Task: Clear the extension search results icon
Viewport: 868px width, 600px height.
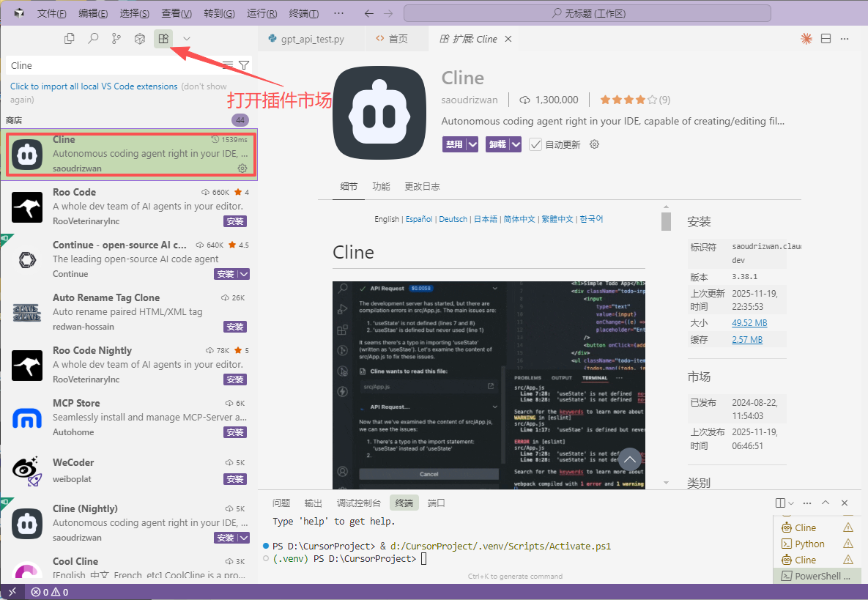Action: 228,65
